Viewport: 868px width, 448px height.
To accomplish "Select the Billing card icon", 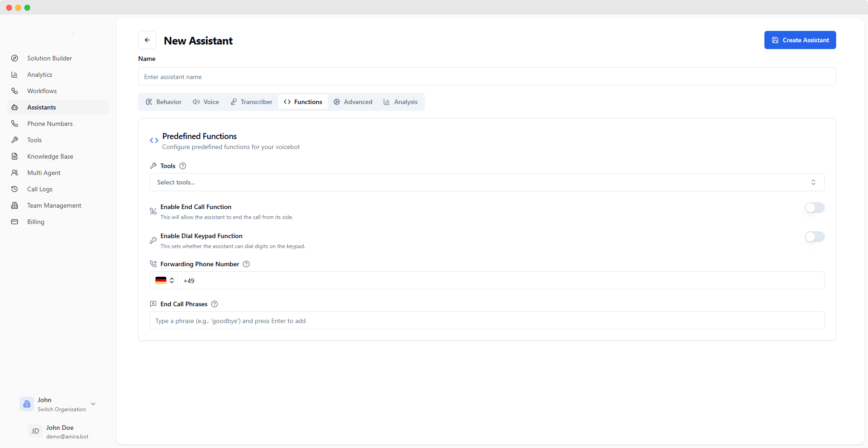I will pyautogui.click(x=15, y=222).
